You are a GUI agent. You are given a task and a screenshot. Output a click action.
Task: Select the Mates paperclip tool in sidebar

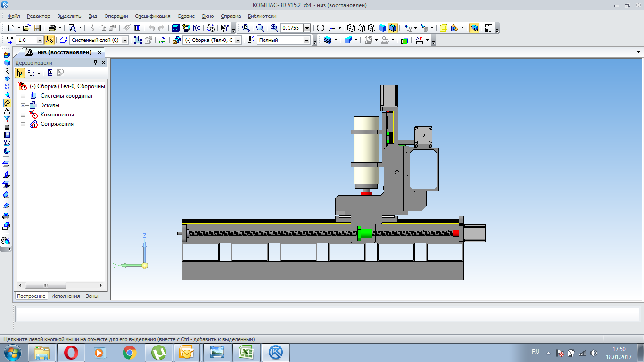(x=7, y=102)
